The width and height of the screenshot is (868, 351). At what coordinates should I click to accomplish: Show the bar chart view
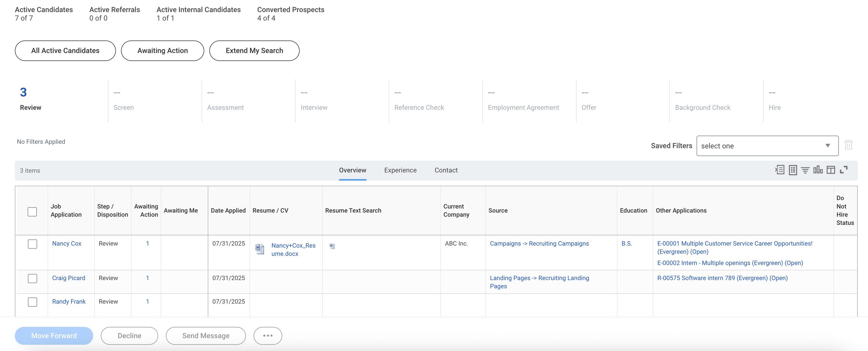818,170
